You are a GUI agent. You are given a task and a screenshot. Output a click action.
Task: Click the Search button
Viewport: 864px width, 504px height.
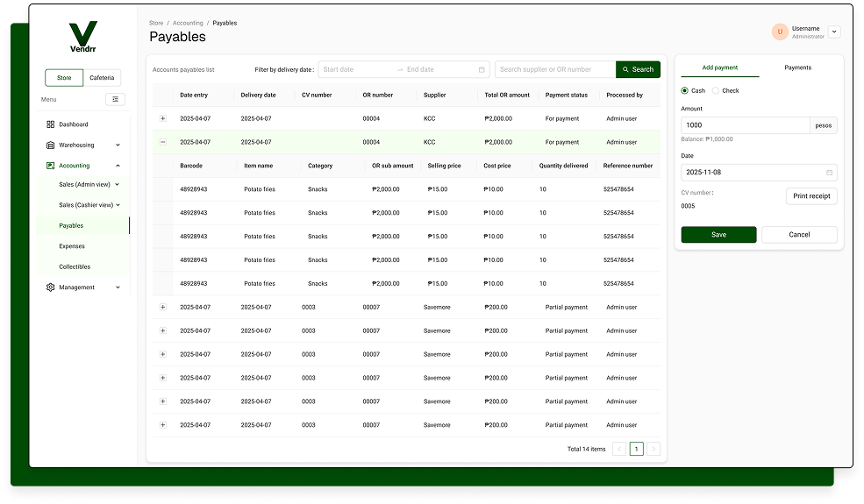pos(638,69)
